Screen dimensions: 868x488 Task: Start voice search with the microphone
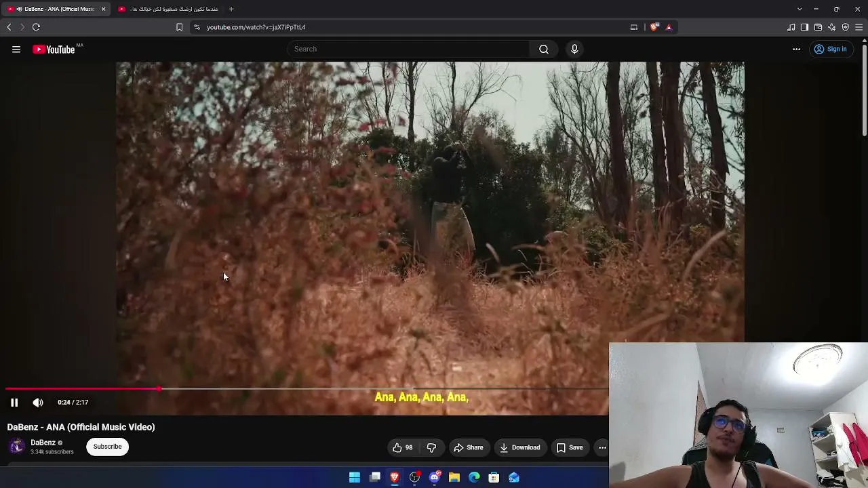[x=574, y=49]
